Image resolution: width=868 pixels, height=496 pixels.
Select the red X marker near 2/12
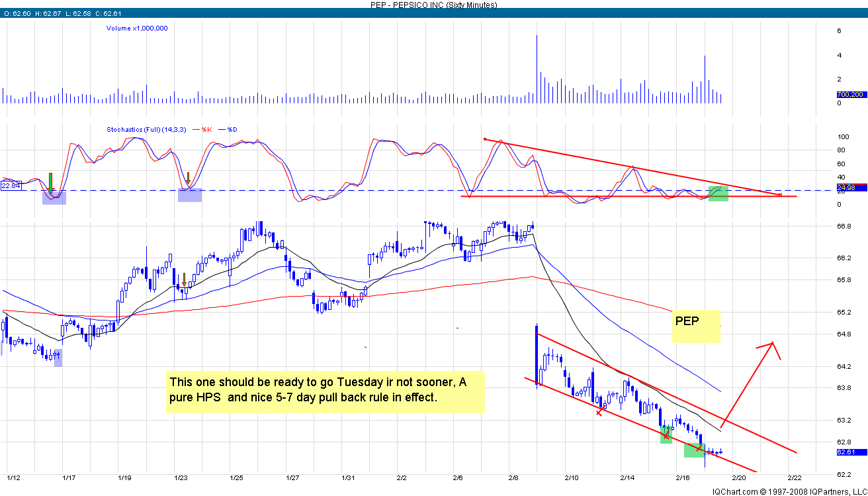point(599,413)
